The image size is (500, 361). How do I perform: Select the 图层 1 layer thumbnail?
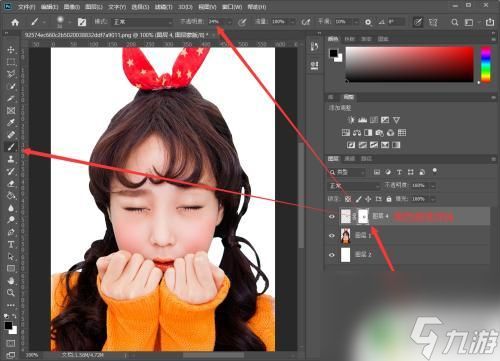click(346, 236)
